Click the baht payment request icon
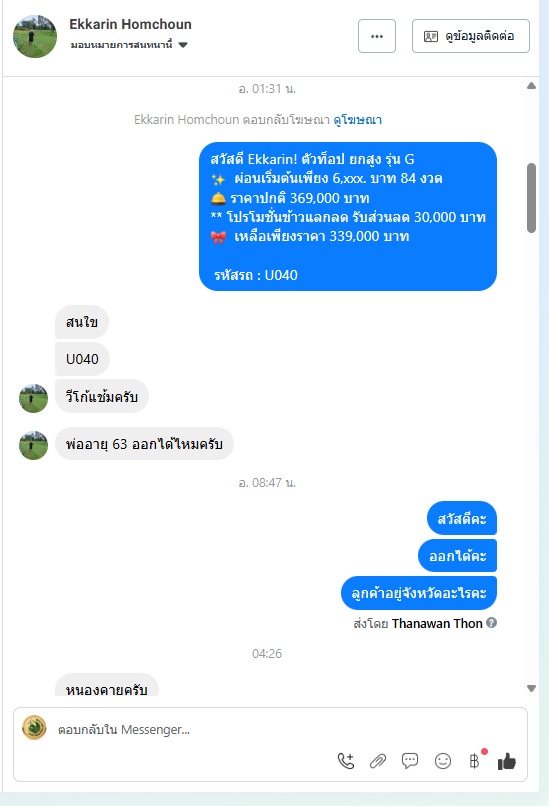Screen dimensions: 549x806 pos(474,761)
